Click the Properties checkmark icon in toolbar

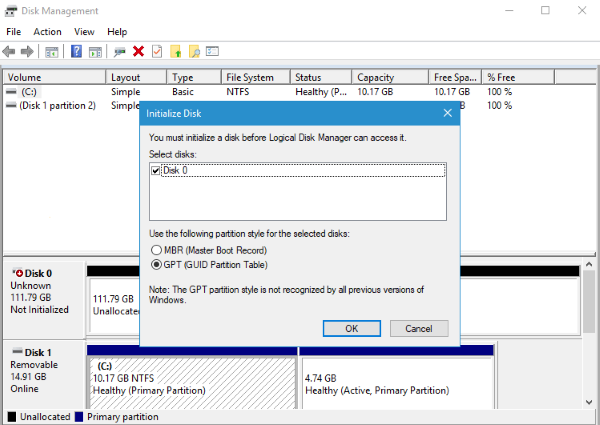[157, 51]
